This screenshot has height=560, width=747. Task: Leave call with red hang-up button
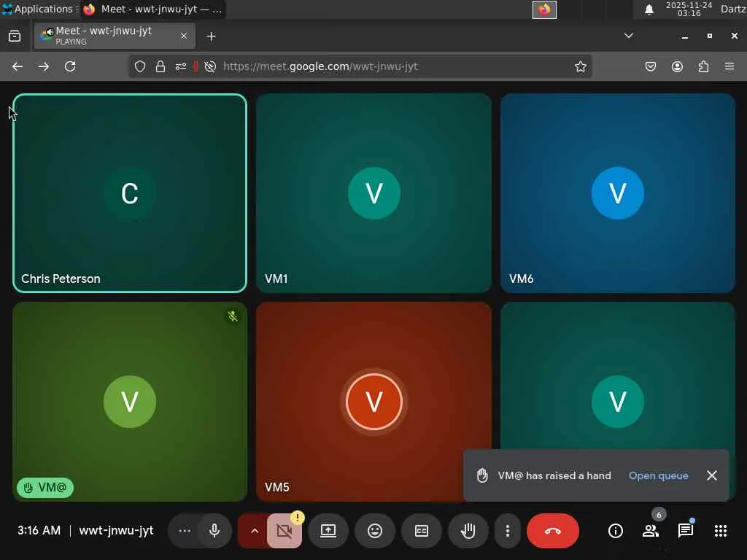click(x=553, y=531)
